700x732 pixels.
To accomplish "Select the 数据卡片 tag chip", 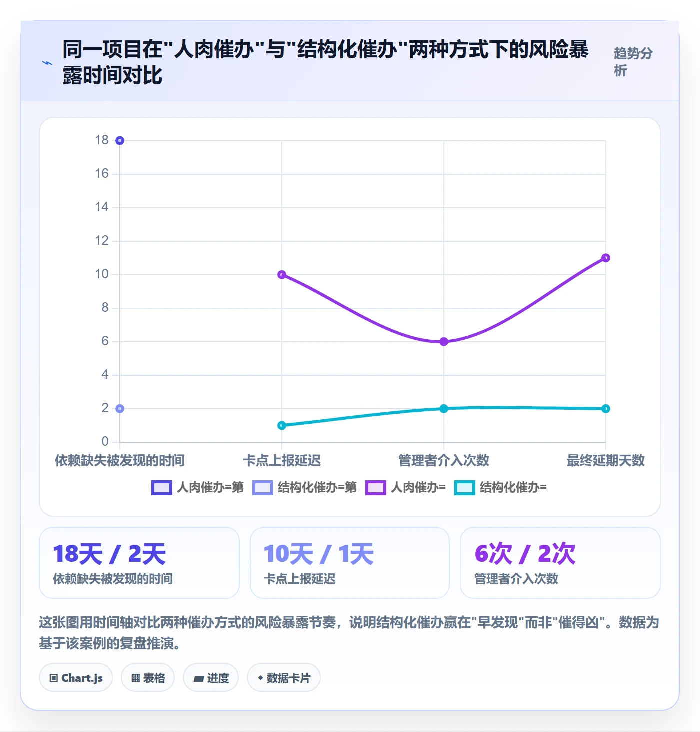I will click(284, 678).
